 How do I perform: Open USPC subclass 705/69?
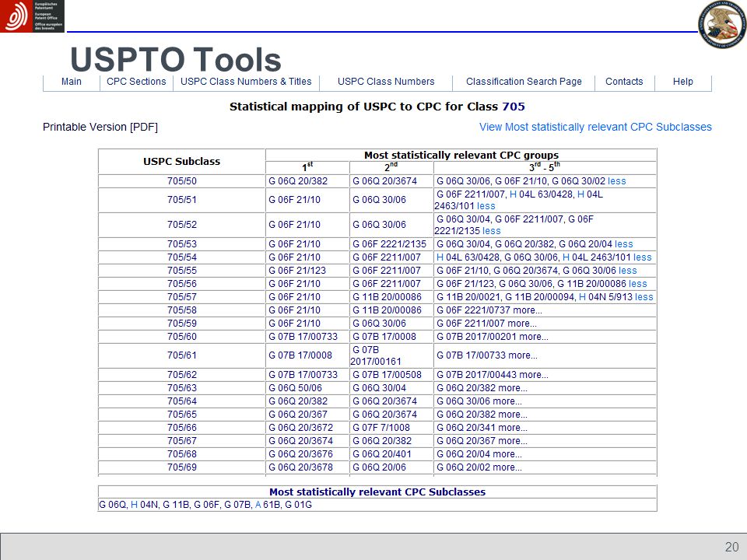pyautogui.click(x=182, y=467)
